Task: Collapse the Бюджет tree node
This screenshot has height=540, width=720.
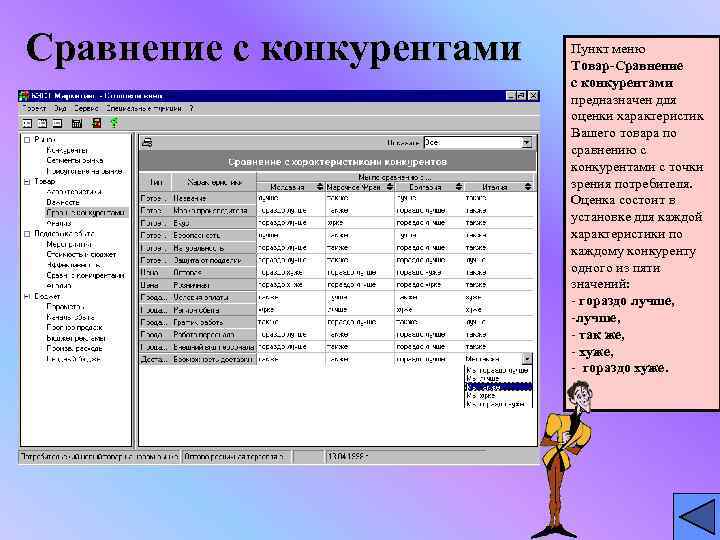Action: pyautogui.click(x=27, y=297)
